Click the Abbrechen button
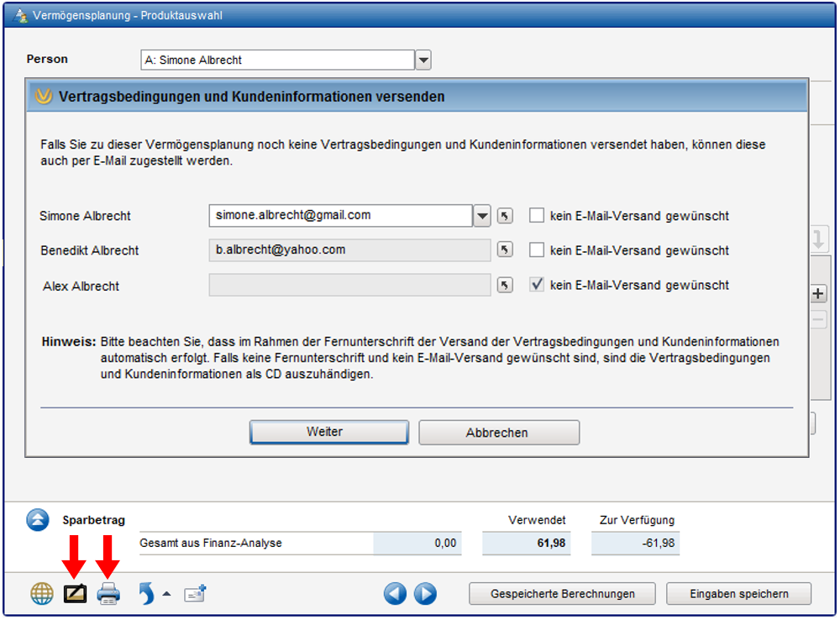The width and height of the screenshot is (840, 620). (499, 433)
